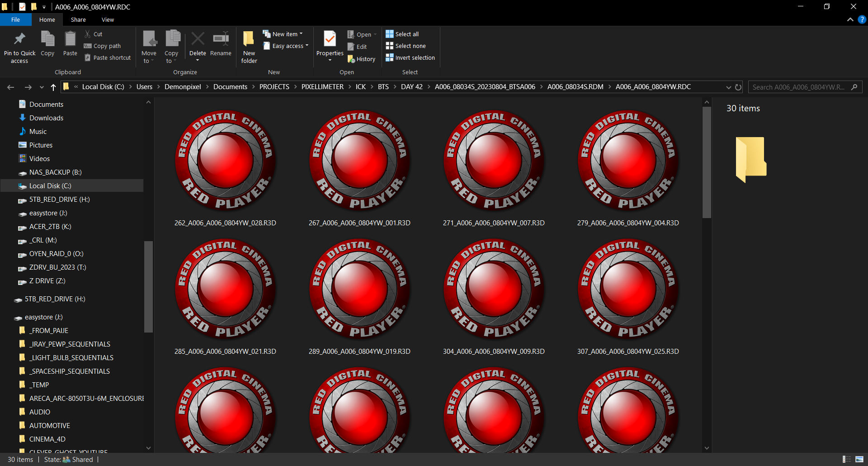The width and height of the screenshot is (868, 466).
Task: Click Select all
Action: pos(402,34)
